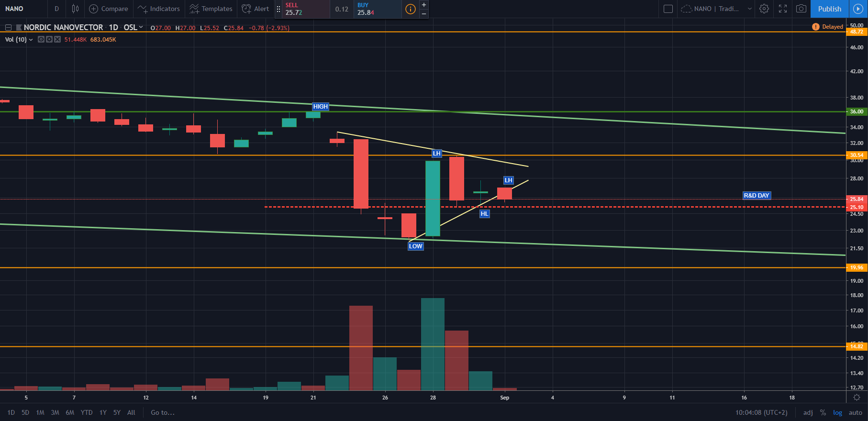This screenshot has height=421, width=868.
Task: Click the Publish button
Action: (829, 9)
